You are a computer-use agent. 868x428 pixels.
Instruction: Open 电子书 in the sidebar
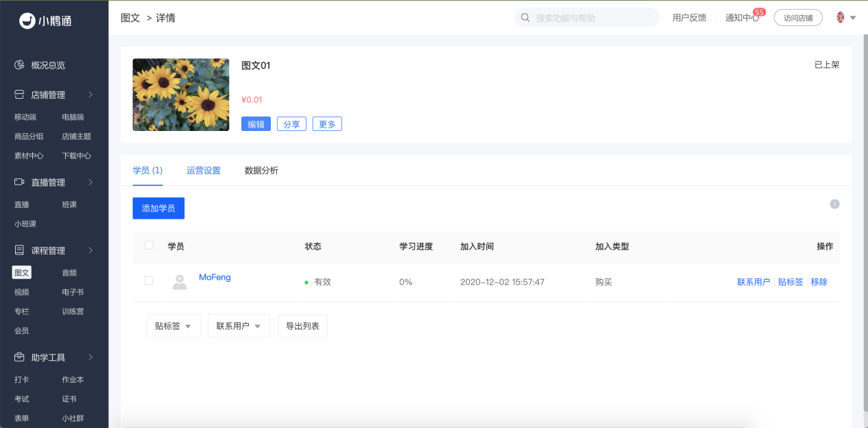point(73,292)
